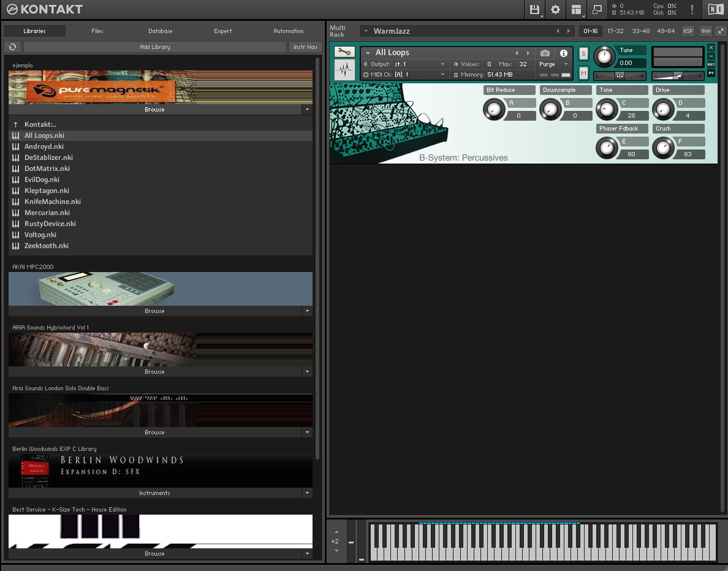Switch to Files tab
728x571 pixels.
97,31
